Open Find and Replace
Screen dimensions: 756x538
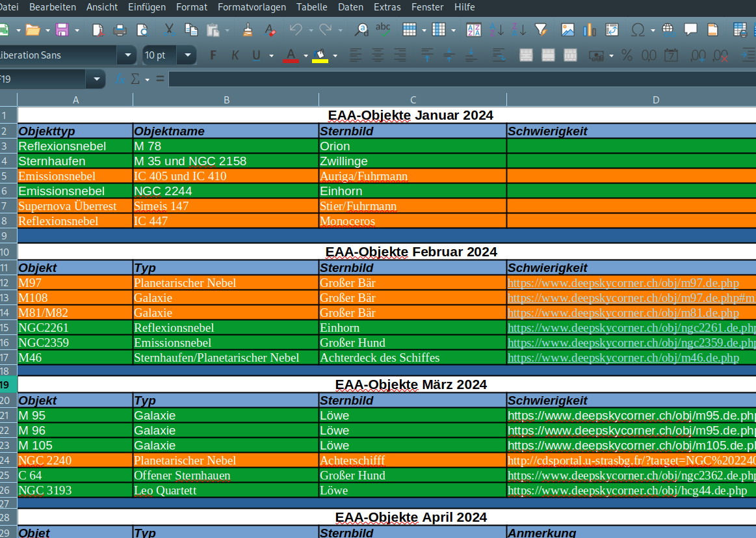tap(361, 31)
